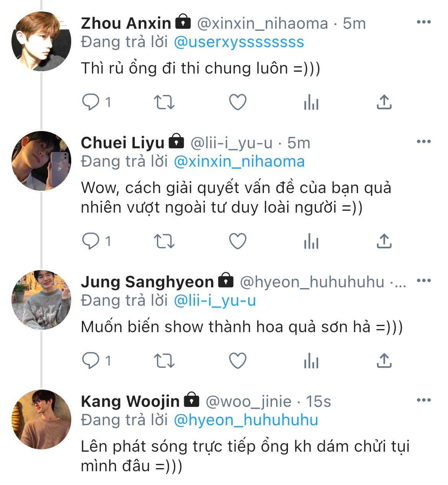Viewport: 448px width, 485px height.
Task: View analytics for Chuei Liyu's tweet
Action: (x=311, y=241)
